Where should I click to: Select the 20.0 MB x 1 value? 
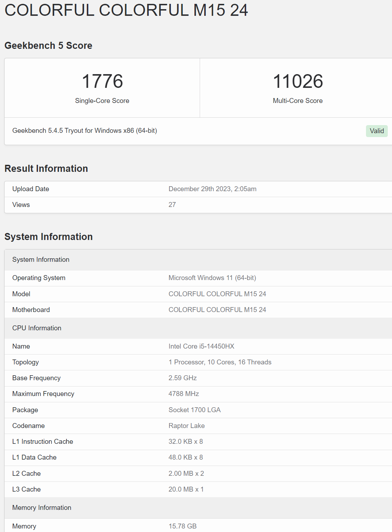186,489
